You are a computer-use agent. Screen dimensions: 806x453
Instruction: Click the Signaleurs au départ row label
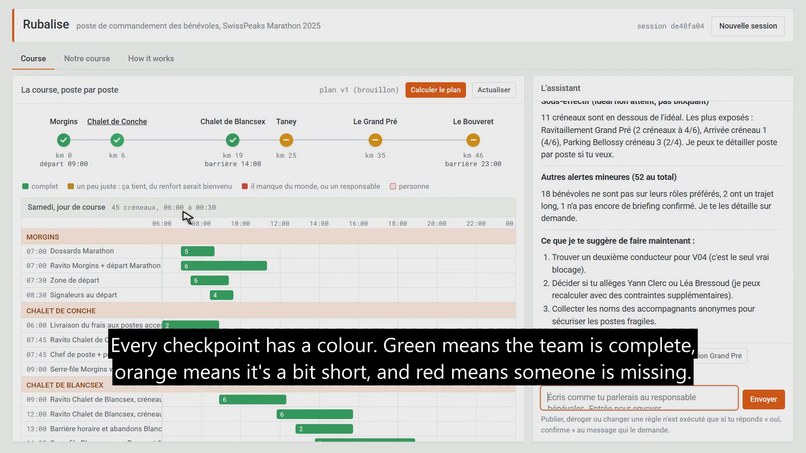(x=83, y=295)
